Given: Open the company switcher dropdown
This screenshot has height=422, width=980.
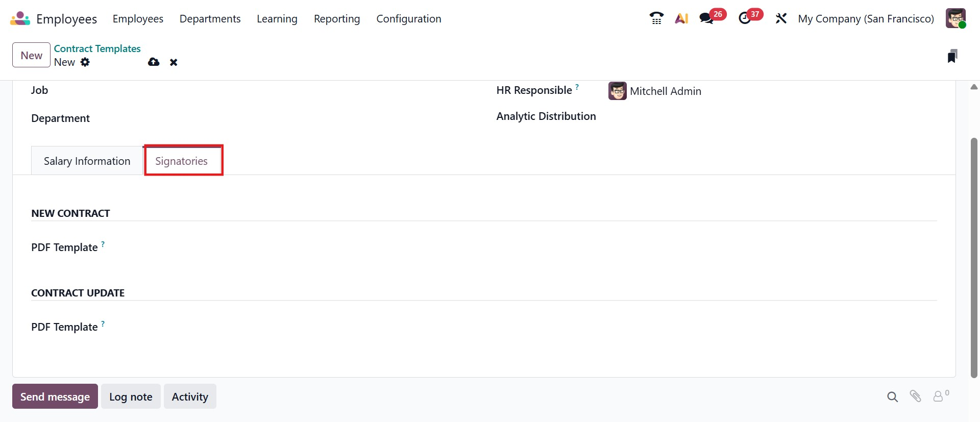Looking at the screenshot, I should tap(866, 19).
